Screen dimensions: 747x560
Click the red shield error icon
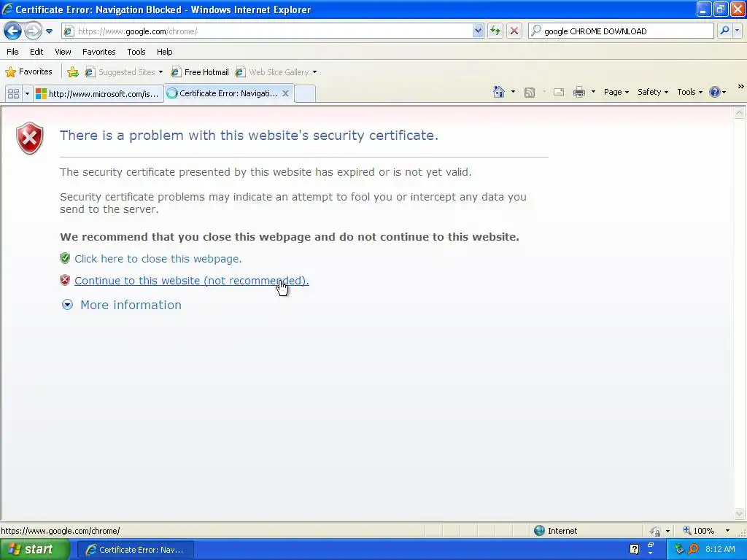(29, 138)
